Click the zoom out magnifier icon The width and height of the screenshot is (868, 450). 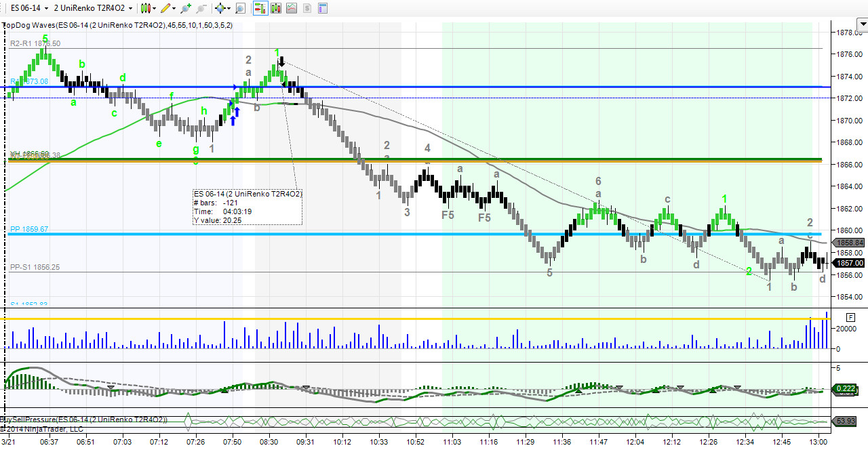pyautogui.click(x=201, y=9)
